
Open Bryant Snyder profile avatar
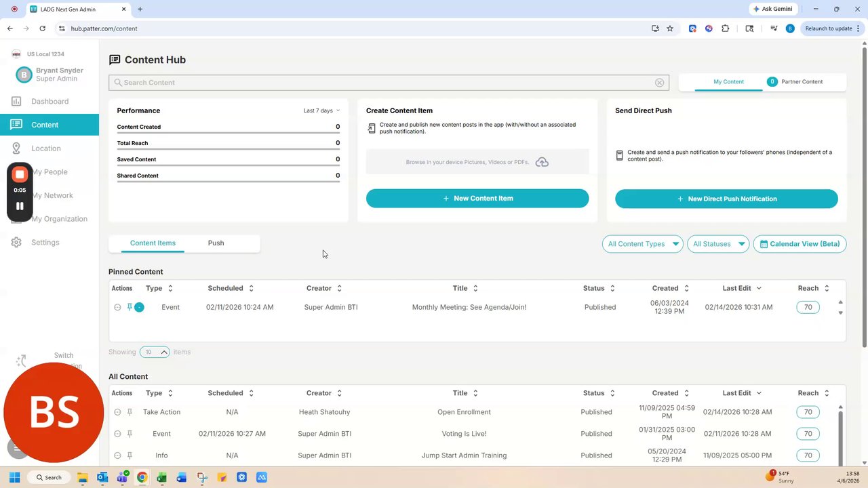coord(24,75)
